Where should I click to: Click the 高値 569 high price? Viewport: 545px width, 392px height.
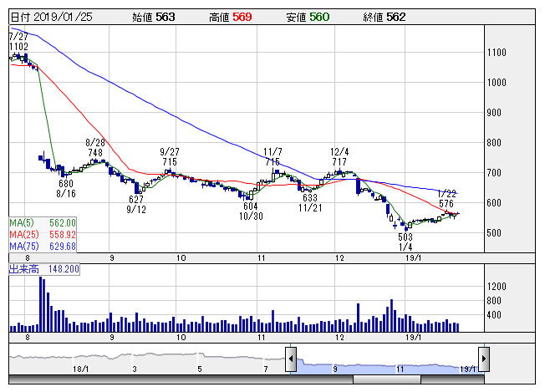[230, 17]
